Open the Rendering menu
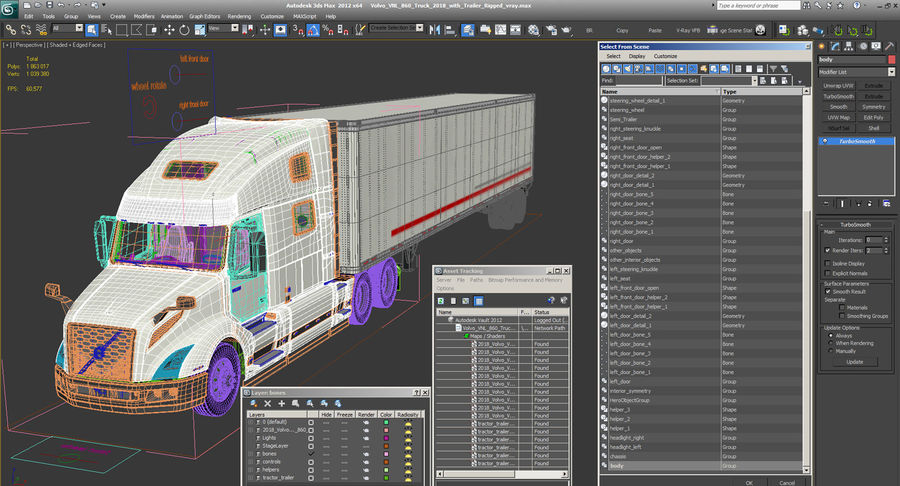Screen dimensions: 900x486 [239, 17]
